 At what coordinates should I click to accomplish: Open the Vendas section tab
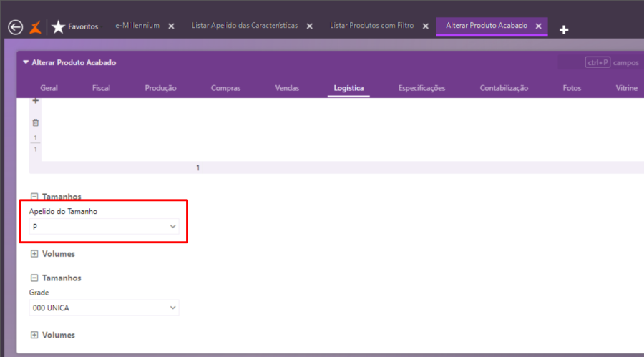(287, 88)
